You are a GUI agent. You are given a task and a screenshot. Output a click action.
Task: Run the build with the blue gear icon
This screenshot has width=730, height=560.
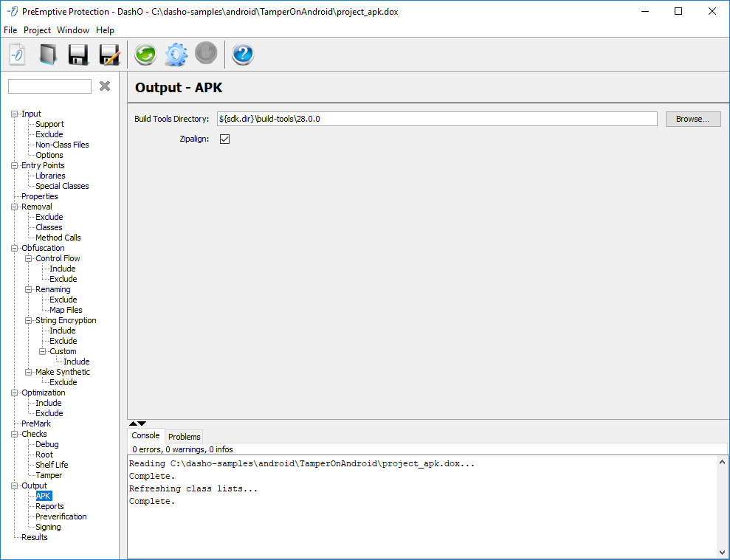tap(176, 55)
